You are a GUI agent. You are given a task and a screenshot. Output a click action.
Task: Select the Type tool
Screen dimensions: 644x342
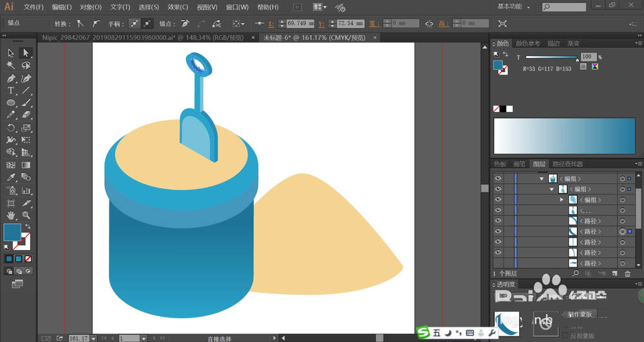(x=11, y=90)
